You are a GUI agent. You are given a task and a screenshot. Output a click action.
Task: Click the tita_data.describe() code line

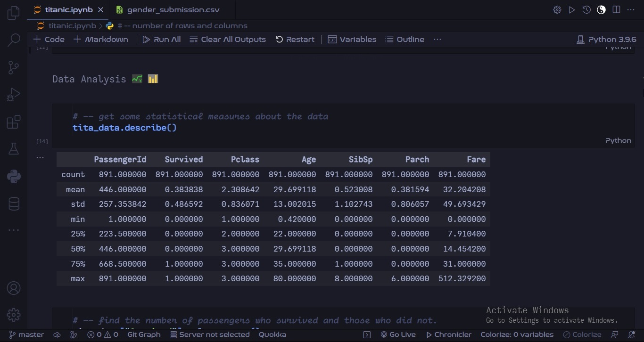point(124,128)
